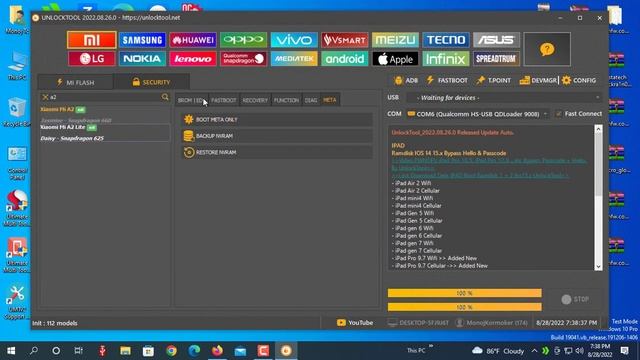
Task: Switch to the SECURITY tab
Action: pyautogui.click(x=151, y=82)
